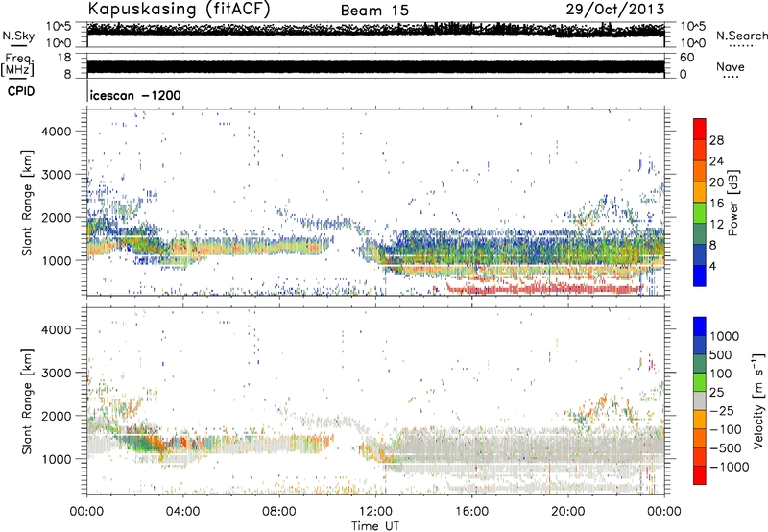This screenshot has width=768, height=532.
Task: Click the "N.Search" legend label
Action: tap(742, 36)
